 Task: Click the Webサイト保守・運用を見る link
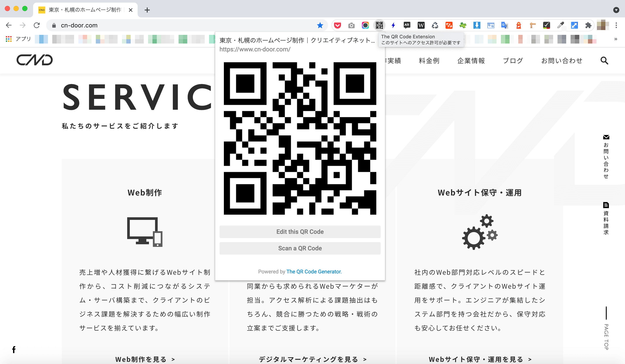pyautogui.click(x=480, y=359)
